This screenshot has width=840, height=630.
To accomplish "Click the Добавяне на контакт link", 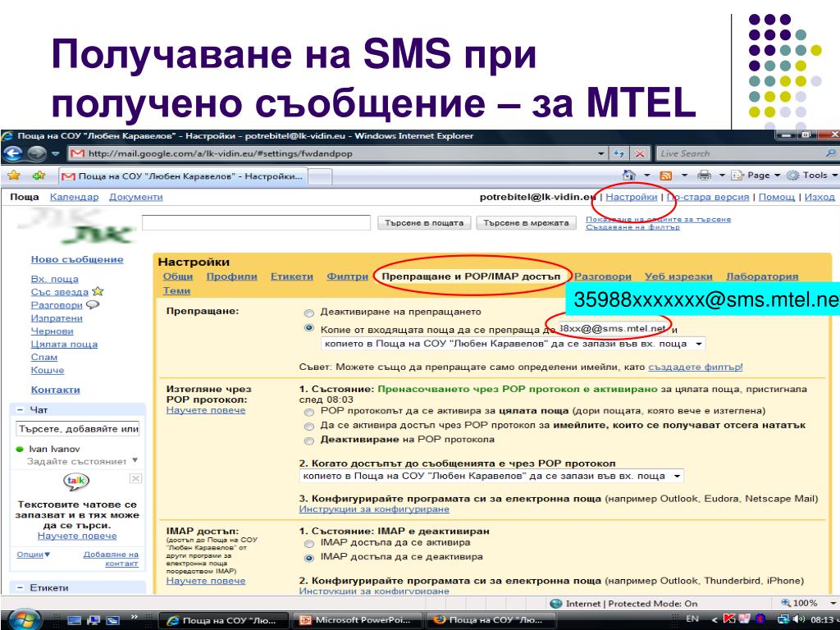I will tap(111, 559).
